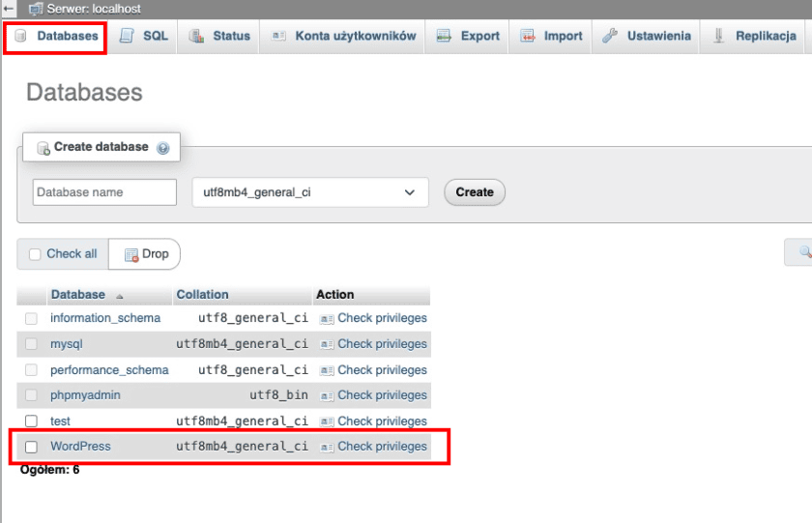812x523 pixels.
Task: Check privileges for performance_schema
Action: [x=382, y=369]
